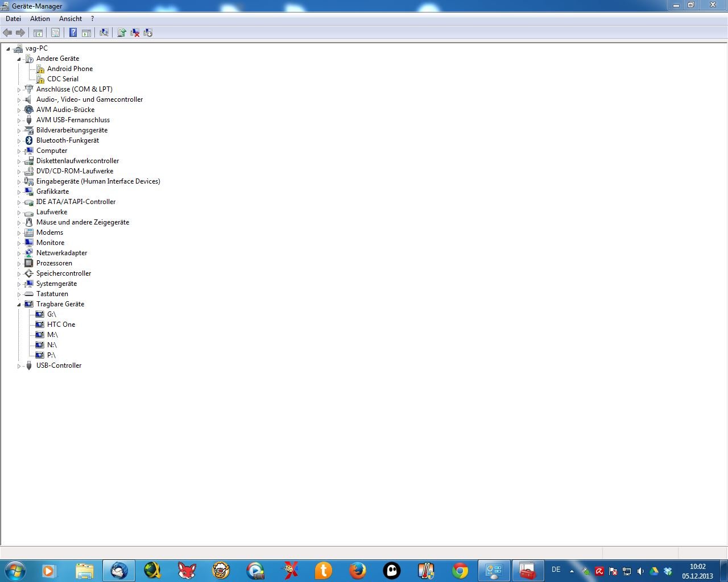
Task: Select the Android Phone device with warning icon
Action: point(69,69)
